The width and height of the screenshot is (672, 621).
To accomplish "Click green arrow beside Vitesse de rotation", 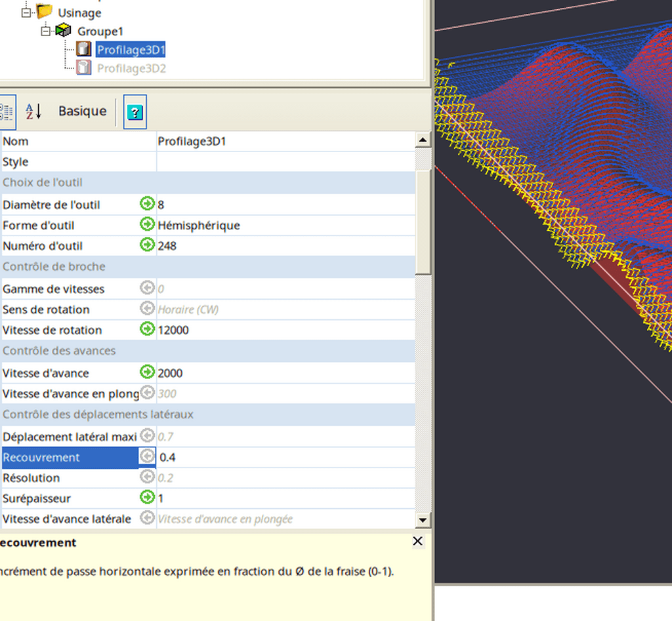I will [147, 329].
